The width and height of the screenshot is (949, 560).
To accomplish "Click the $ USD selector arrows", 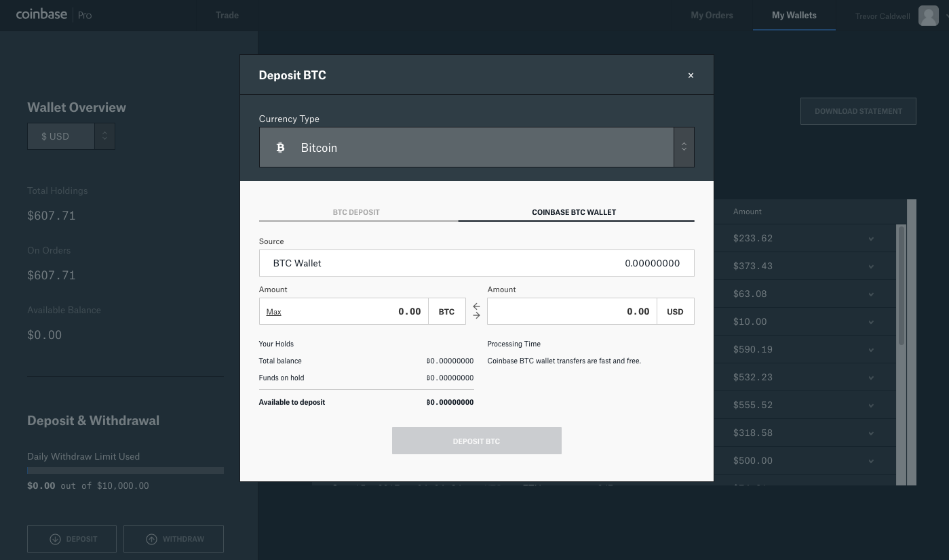I will click(104, 136).
